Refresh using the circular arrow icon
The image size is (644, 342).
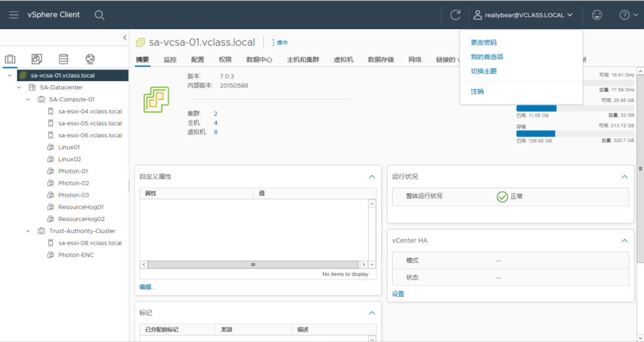[x=455, y=15]
